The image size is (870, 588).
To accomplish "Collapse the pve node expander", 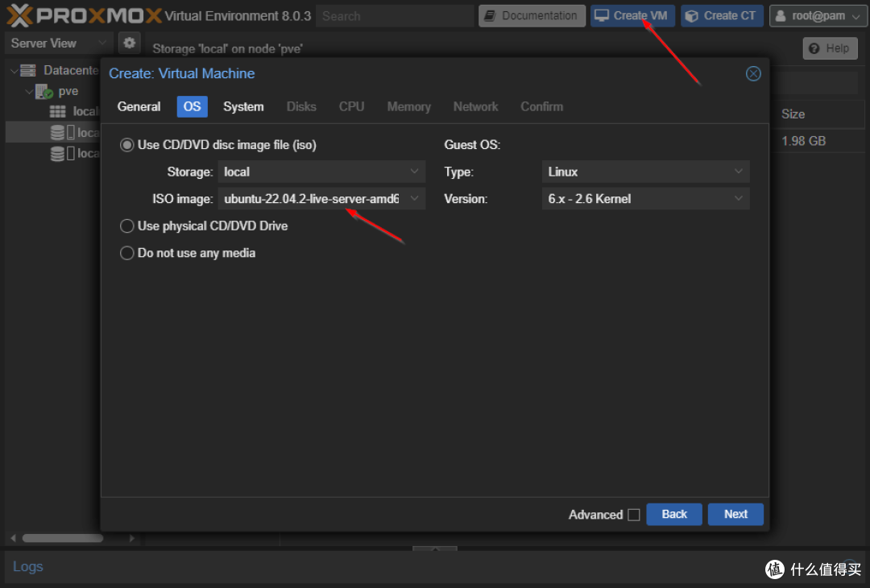I will [x=29, y=92].
